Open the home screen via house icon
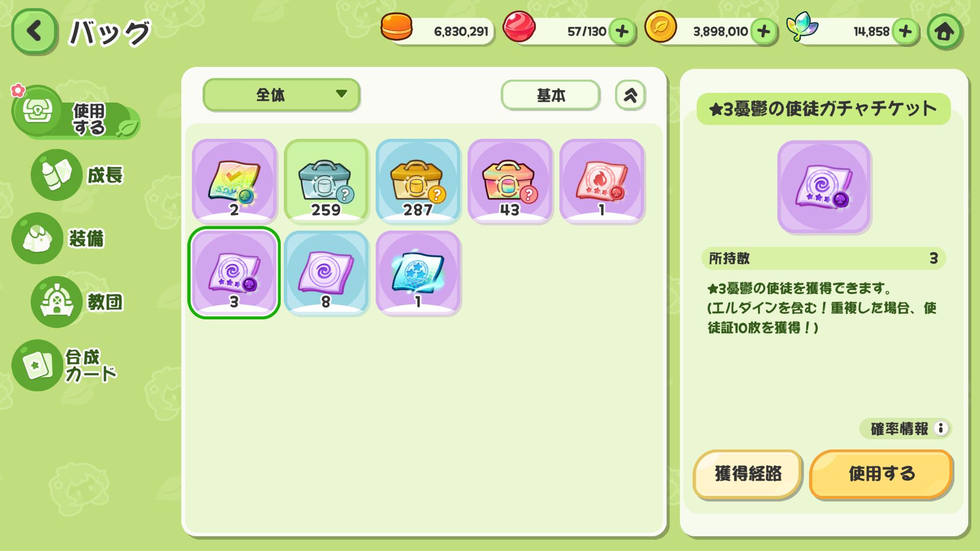This screenshot has width=980, height=551. [944, 32]
